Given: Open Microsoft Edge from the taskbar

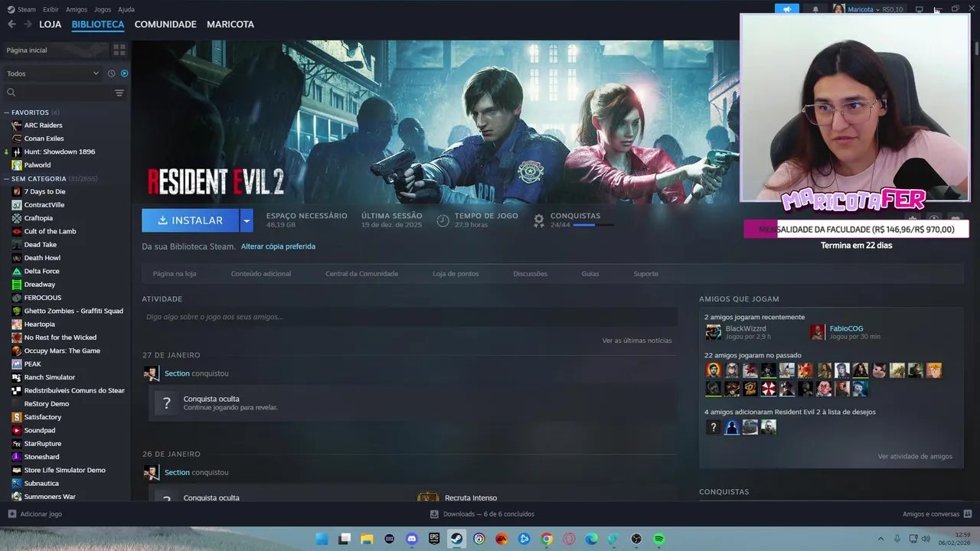Looking at the screenshot, I should click(x=591, y=539).
